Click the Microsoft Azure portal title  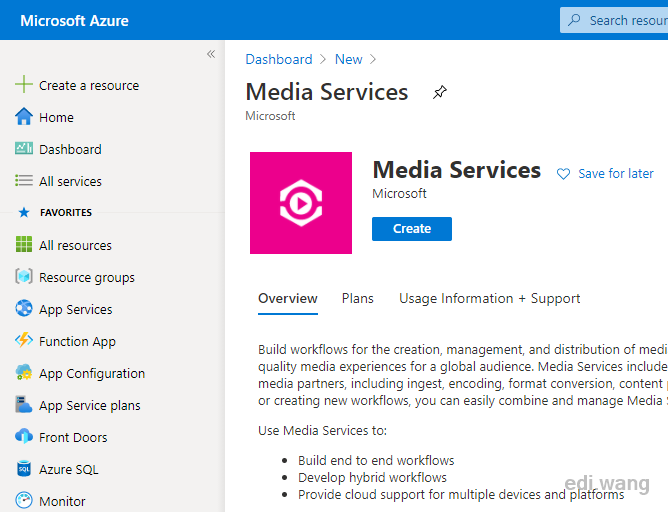[x=75, y=20]
